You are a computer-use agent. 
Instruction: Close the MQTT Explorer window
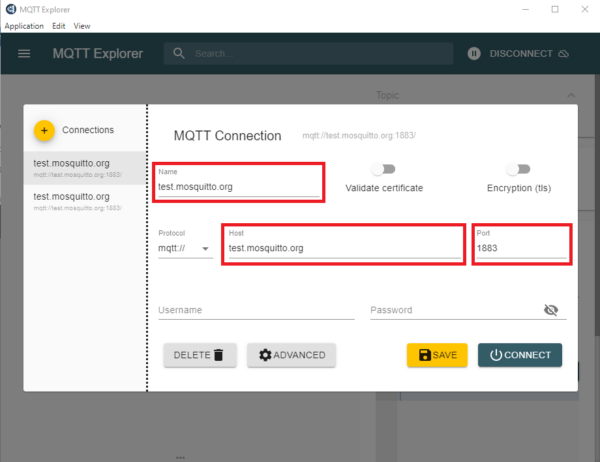tap(585, 9)
